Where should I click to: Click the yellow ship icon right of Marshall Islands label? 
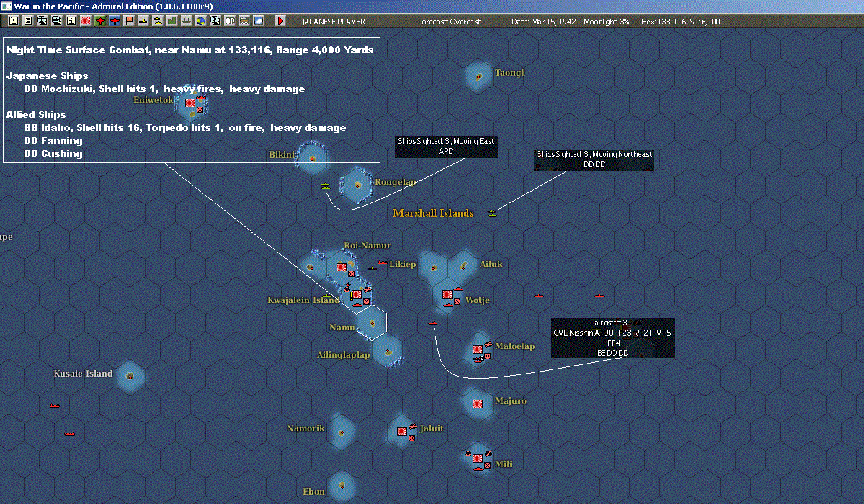tap(492, 213)
